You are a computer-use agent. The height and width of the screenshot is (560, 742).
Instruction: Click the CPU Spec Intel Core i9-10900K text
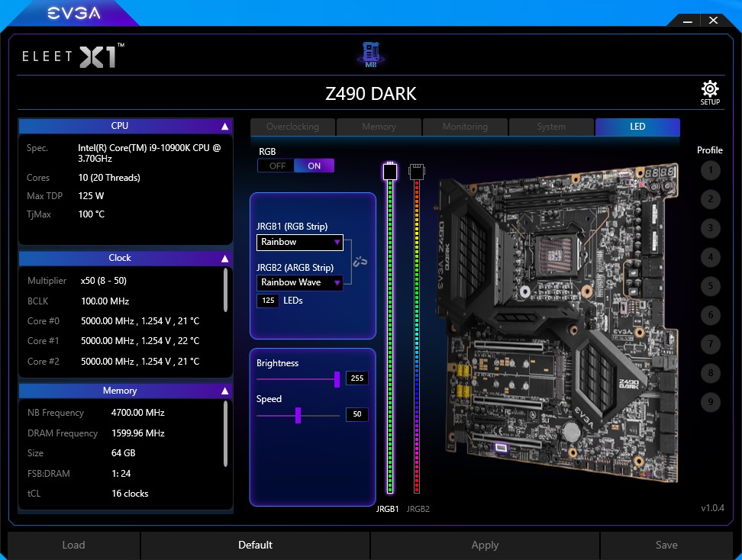coord(150,153)
